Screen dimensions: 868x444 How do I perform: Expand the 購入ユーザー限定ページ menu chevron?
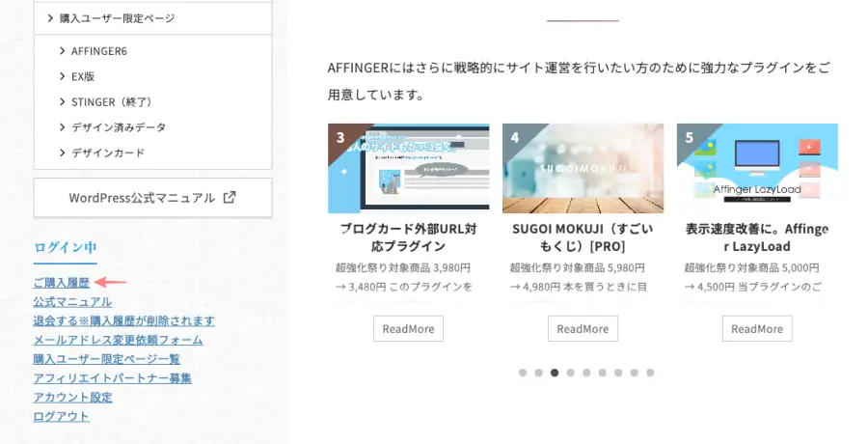tap(49, 18)
